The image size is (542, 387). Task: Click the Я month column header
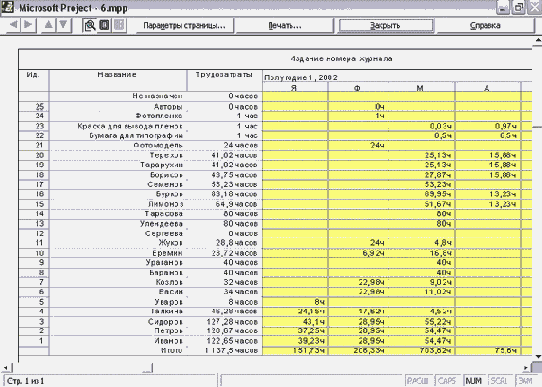294,88
